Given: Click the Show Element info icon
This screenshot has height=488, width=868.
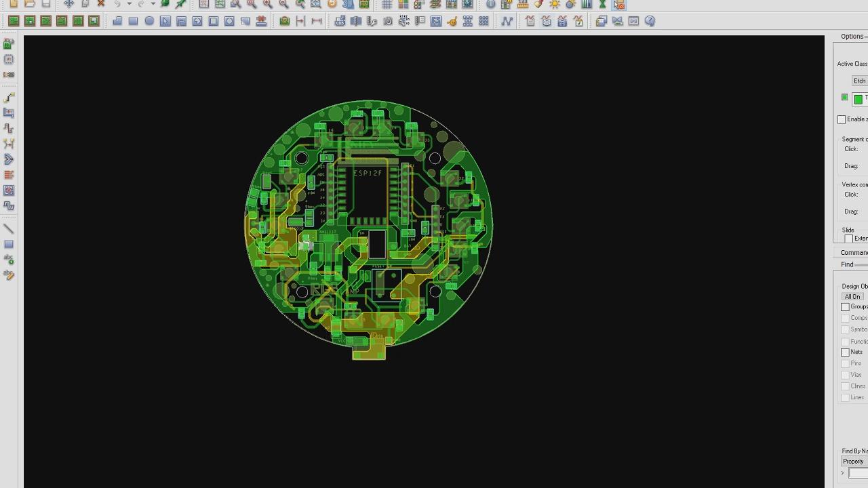Looking at the screenshot, I should [490, 3].
